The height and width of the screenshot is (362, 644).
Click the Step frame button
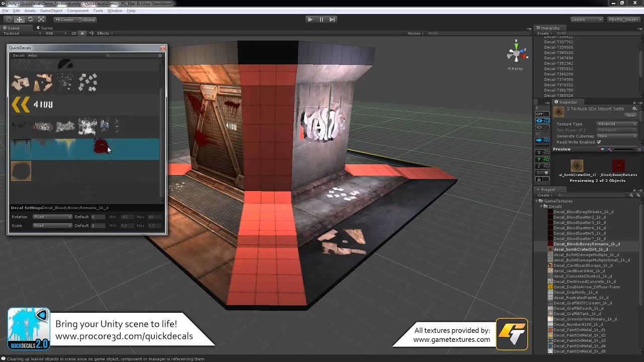[x=332, y=19]
